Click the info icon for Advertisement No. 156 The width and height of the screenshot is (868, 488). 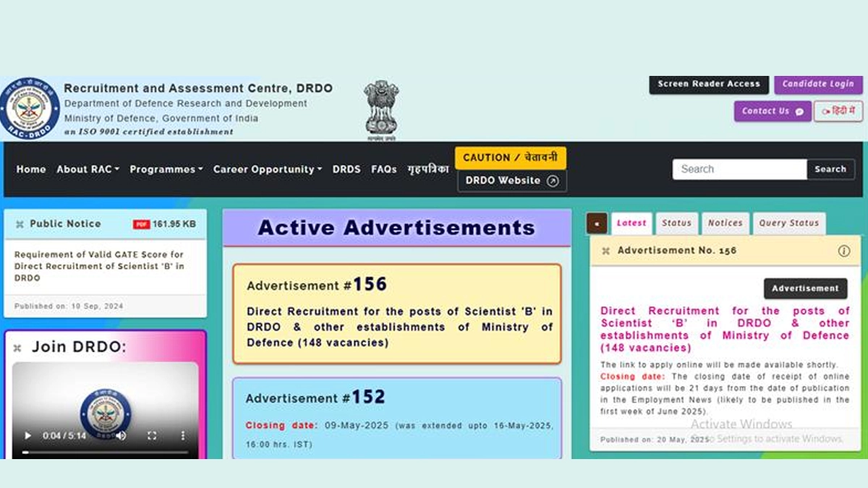843,251
